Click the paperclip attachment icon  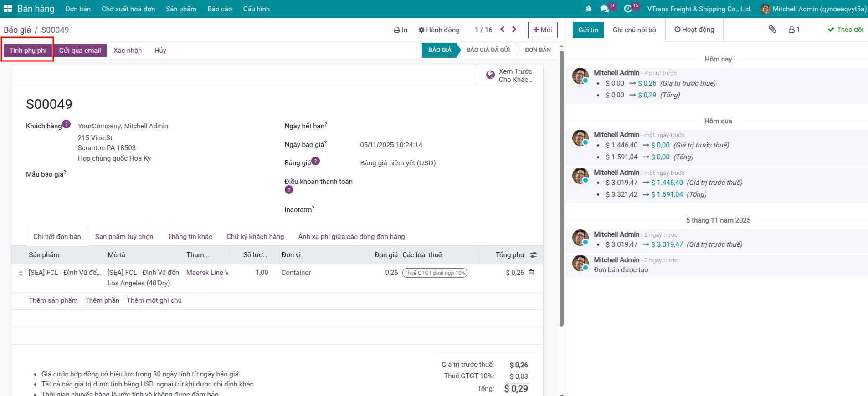click(772, 30)
